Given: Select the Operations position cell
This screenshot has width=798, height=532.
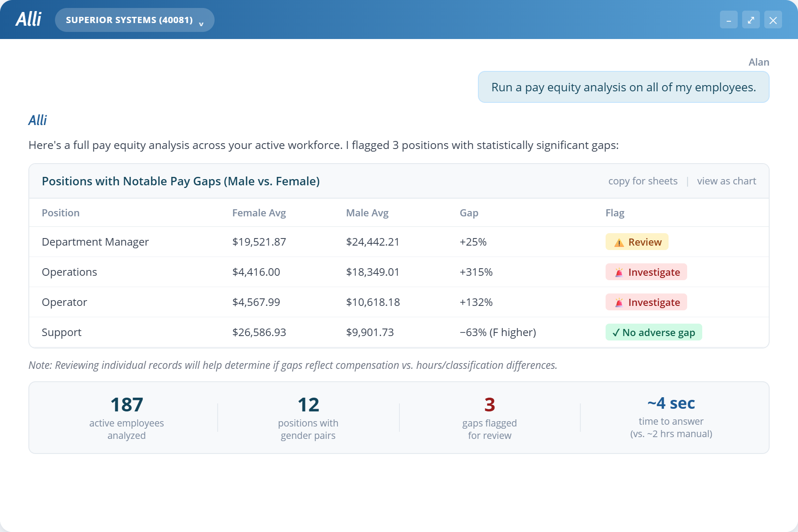Looking at the screenshot, I should 69,272.
